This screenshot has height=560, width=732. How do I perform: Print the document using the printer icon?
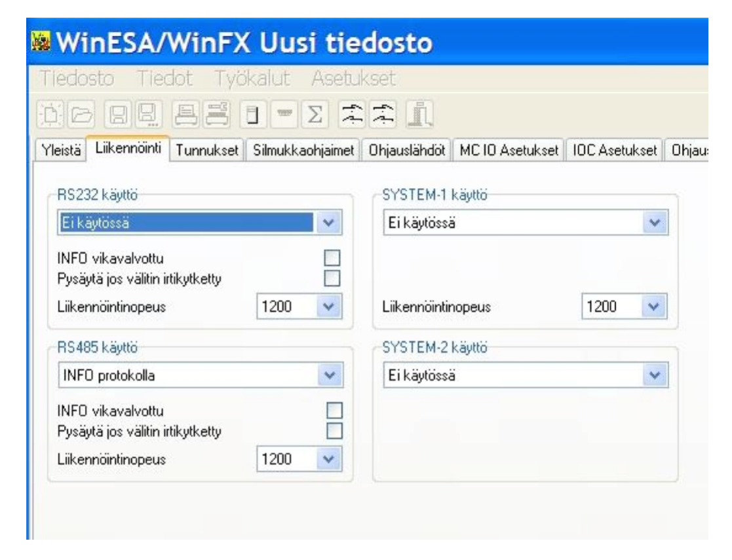(x=185, y=113)
